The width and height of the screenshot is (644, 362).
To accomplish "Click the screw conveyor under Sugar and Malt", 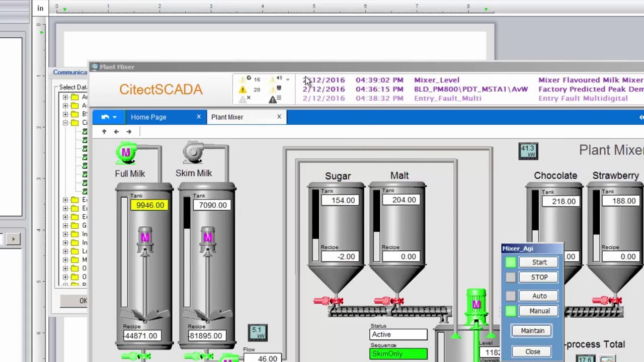I will pos(391,312).
